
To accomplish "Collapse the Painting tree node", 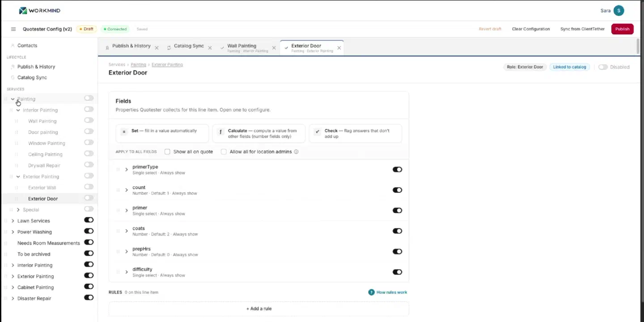I will [x=13, y=99].
